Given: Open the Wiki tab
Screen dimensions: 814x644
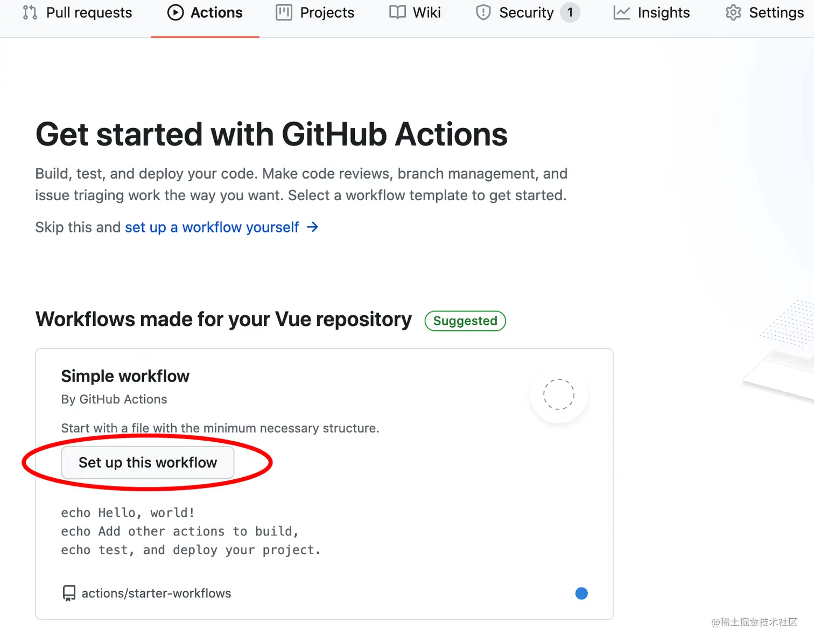Looking at the screenshot, I should coord(426,12).
